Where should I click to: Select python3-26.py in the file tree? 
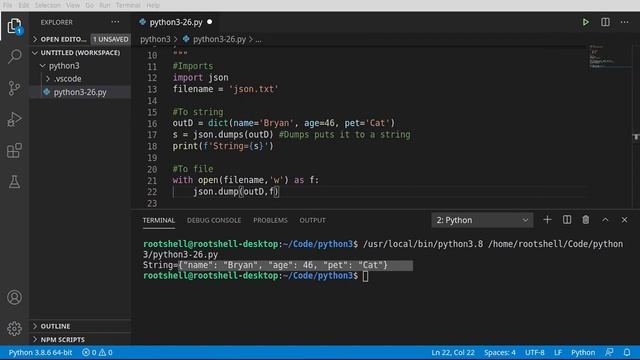(80, 92)
